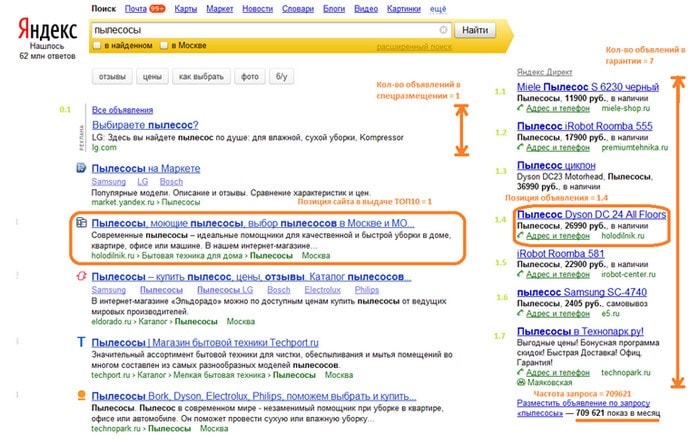Click the 'отзывы' suggestion button
The width and height of the screenshot is (700, 446).
[112, 76]
